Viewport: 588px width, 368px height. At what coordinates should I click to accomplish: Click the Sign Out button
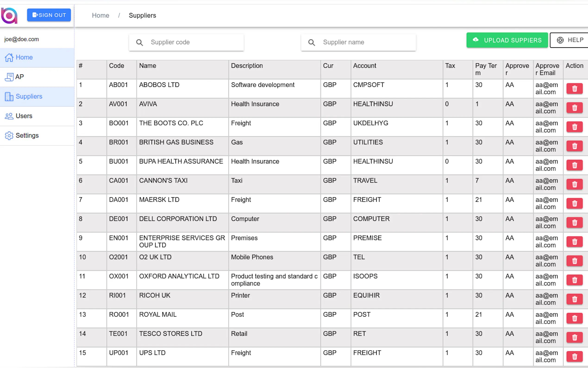[49, 15]
